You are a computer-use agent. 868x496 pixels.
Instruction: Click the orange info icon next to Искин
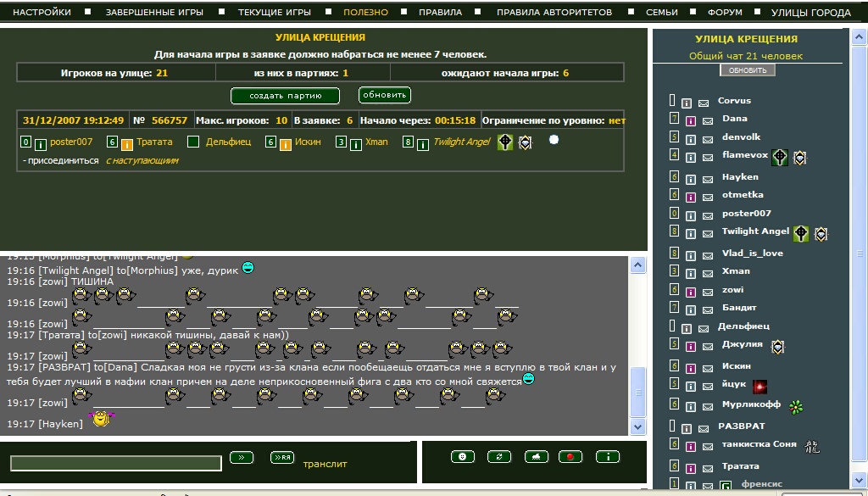pos(286,143)
